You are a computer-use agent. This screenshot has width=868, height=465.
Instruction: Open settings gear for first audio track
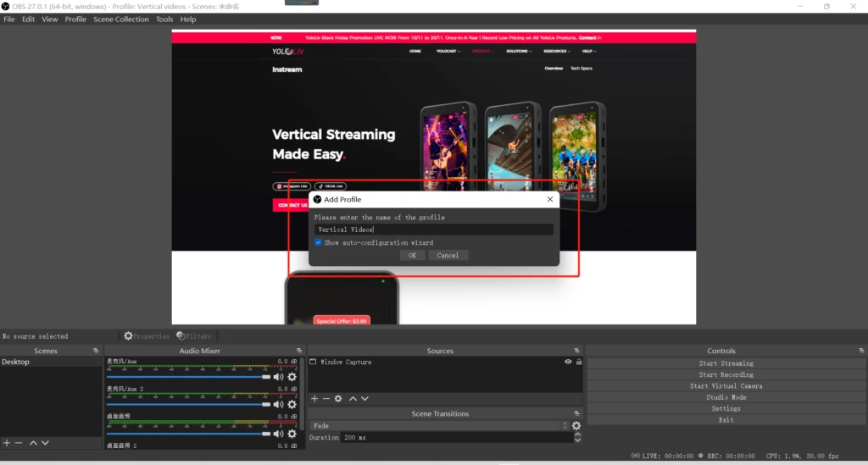point(292,377)
